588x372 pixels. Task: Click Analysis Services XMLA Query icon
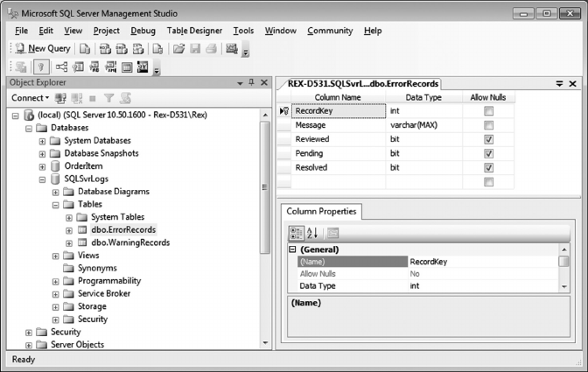pyautogui.click(x=138, y=49)
